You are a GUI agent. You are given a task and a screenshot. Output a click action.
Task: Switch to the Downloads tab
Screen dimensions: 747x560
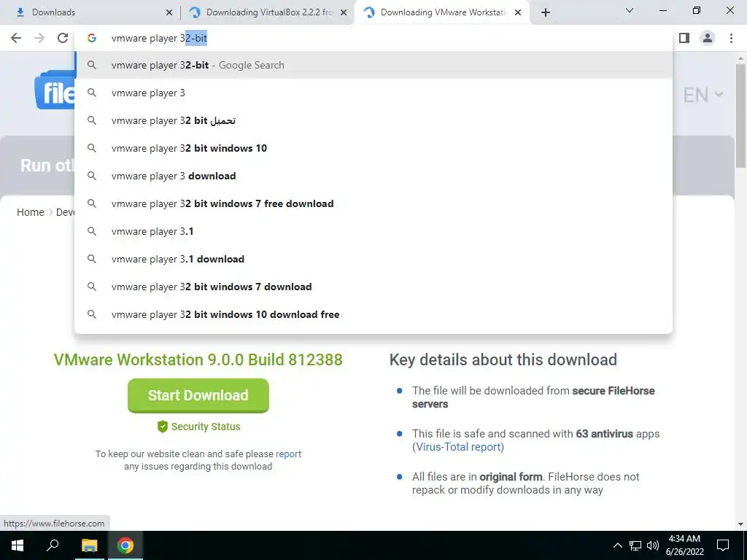(90, 12)
